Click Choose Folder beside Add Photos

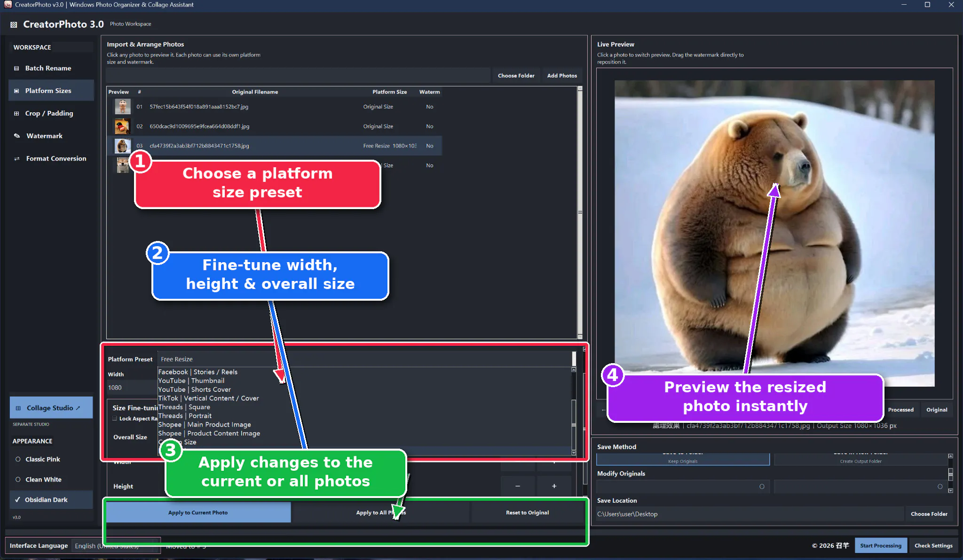(x=516, y=76)
